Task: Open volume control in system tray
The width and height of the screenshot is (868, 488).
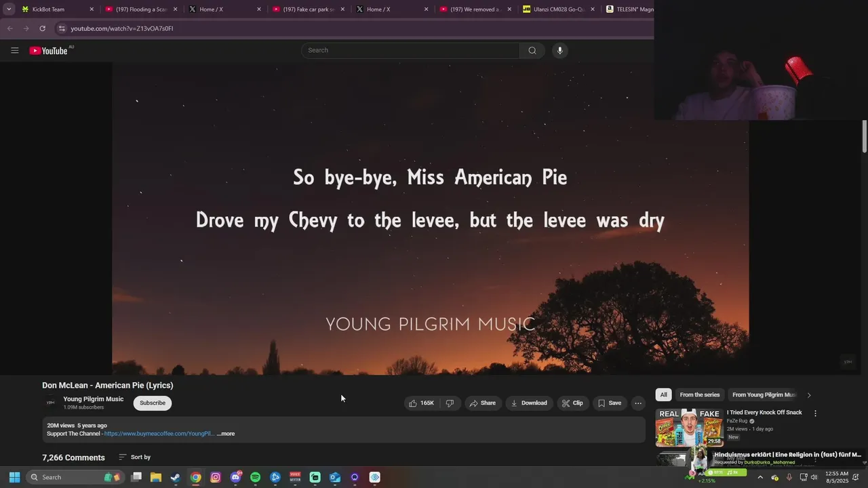Action: tap(814, 477)
